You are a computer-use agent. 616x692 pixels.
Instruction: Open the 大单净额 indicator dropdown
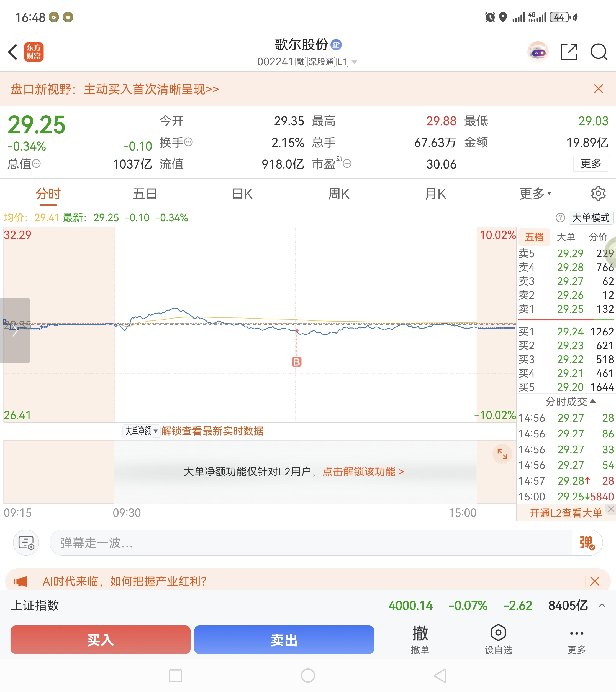[141, 431]
